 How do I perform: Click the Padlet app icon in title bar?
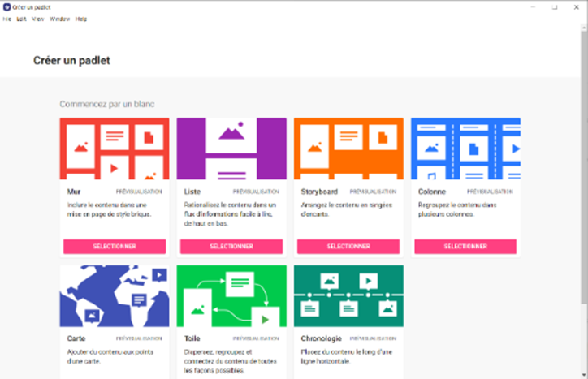tap(6, 7)
